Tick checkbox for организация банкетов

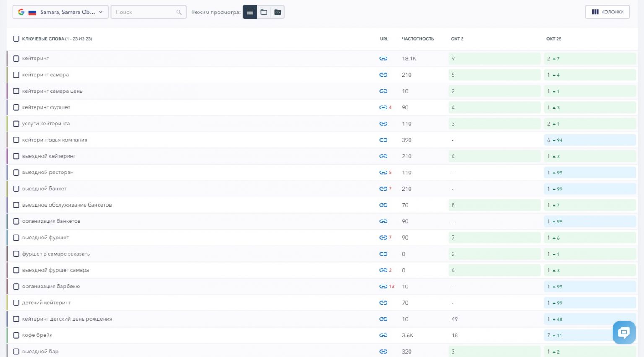coord(16,221)
